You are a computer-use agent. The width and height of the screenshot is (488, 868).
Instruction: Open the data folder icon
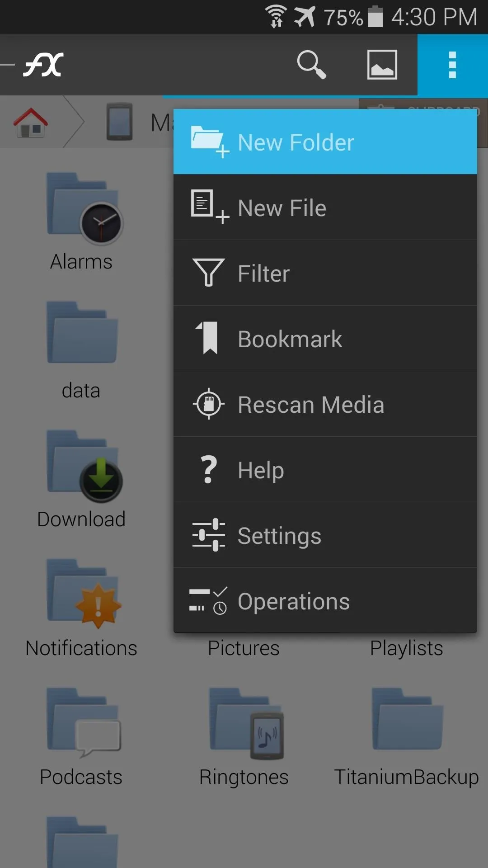point(82,332)
